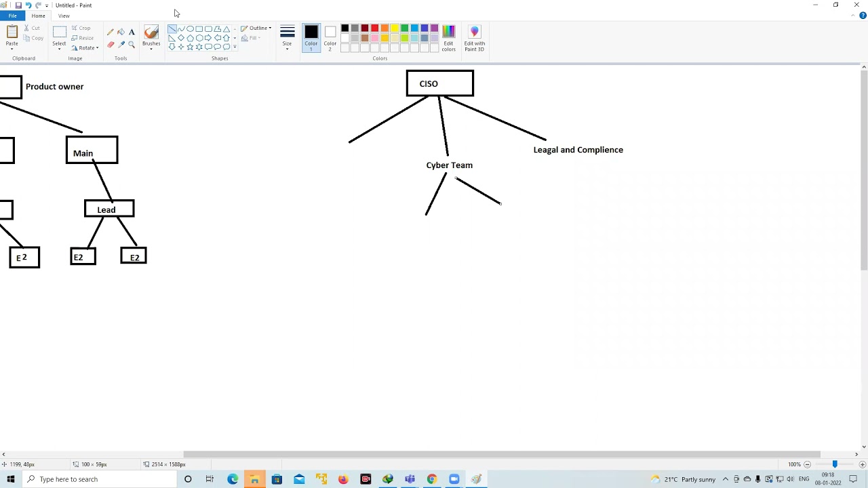Select the Rectangle shape
The width and height of the screenshot is (868, 488).
pos(199,29)
